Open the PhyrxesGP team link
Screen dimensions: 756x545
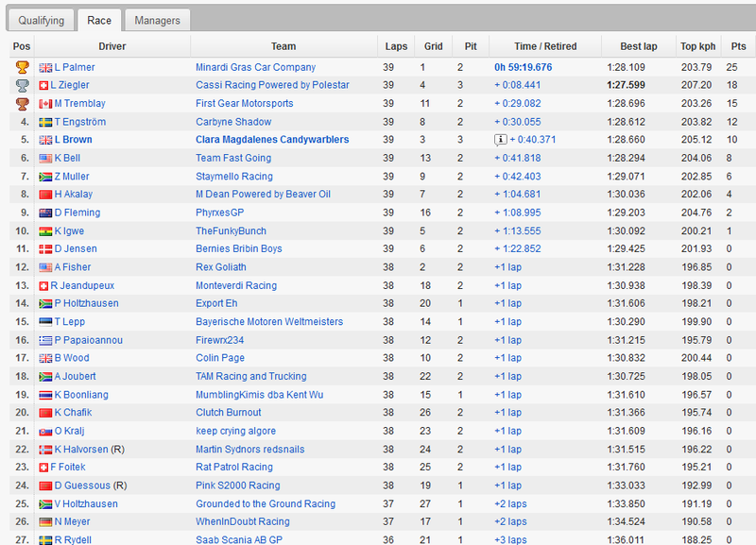tap(220, 213)
